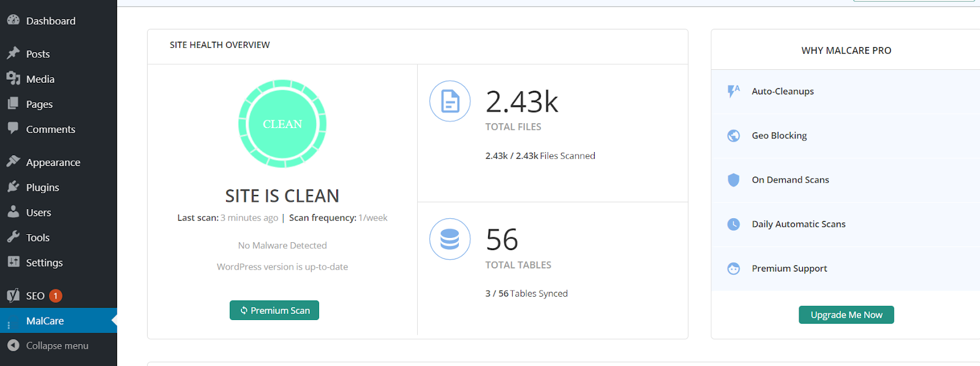Click the Daily Automatic Scans clock icon
Image resolution: width=980 pixels, height=366 pixels.
[733, 224]
